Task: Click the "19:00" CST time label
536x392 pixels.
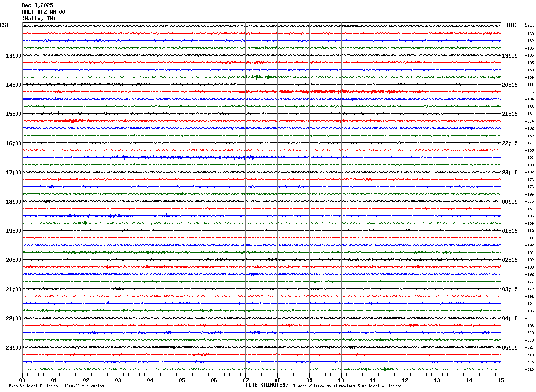Action: (13, 231)
